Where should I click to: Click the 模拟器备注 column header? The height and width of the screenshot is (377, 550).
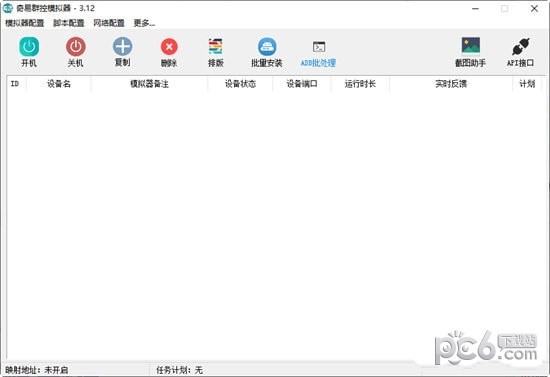click(x=149, y=84)
